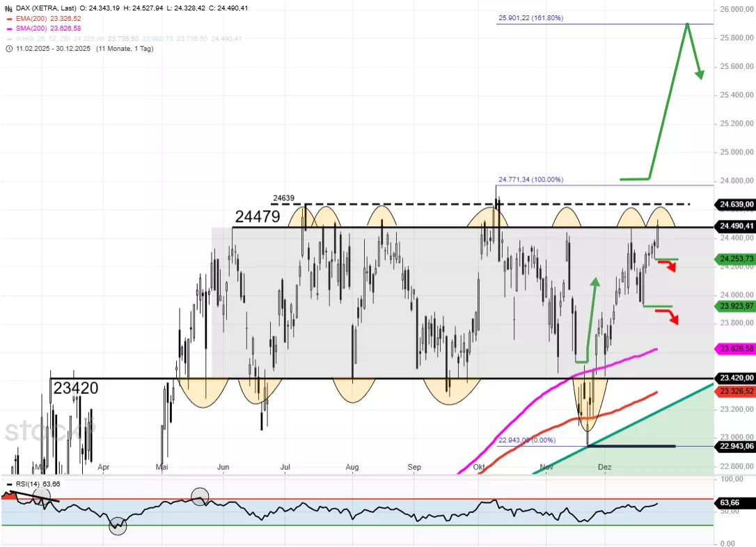
Task: Click the green 23.923,97 price axis tag
Action: tap(735, 306)
